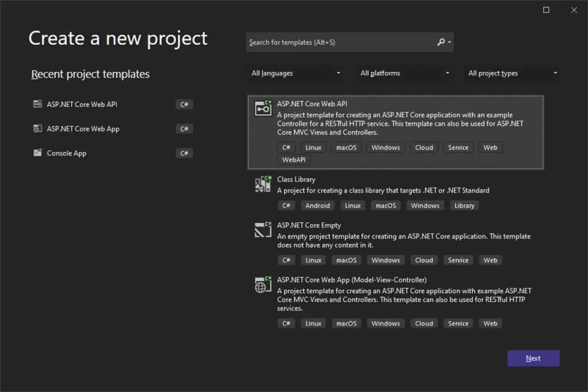
Task: Click the Cloud tag under ASP.NET Core Web API
Action: pyautogui.click(x=424, y=148)
